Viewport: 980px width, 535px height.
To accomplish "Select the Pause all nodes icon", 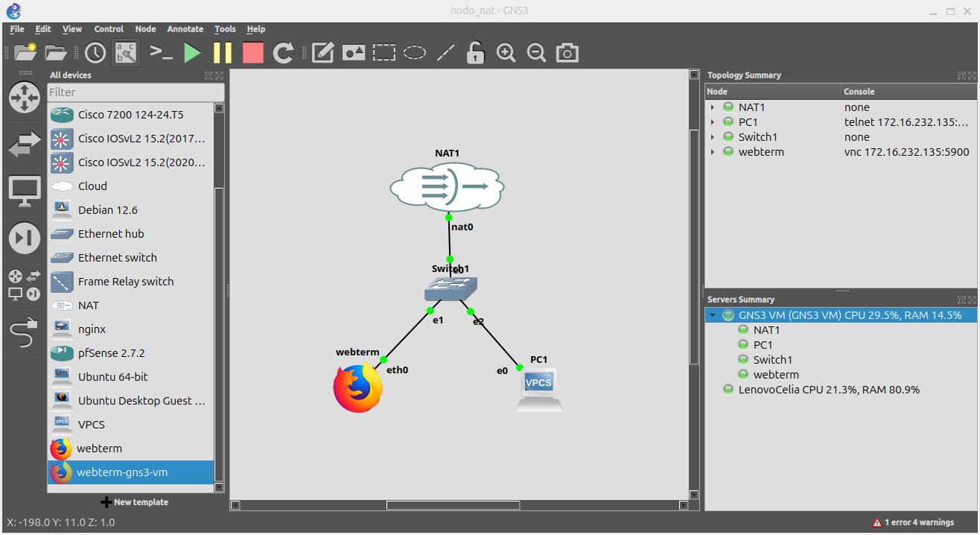I will tap(222, 52).
